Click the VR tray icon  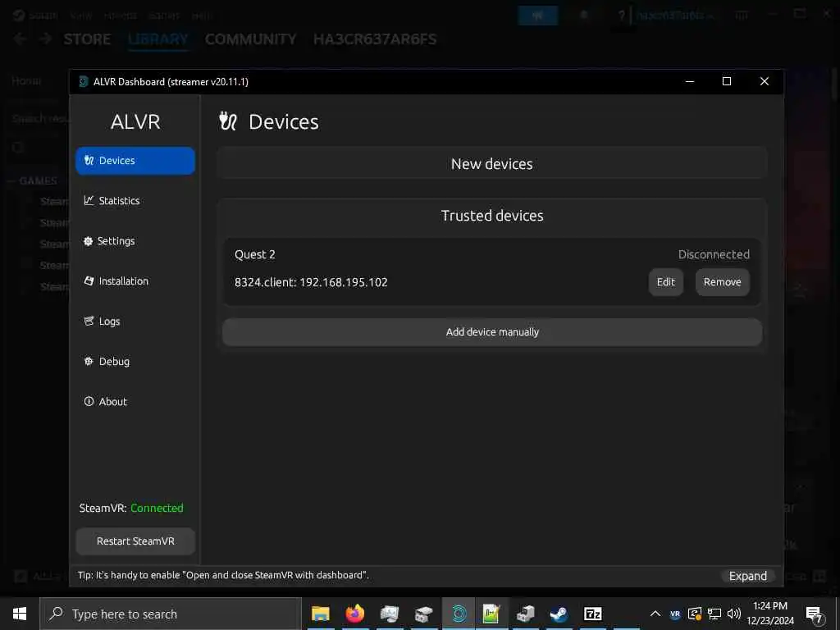675,614
